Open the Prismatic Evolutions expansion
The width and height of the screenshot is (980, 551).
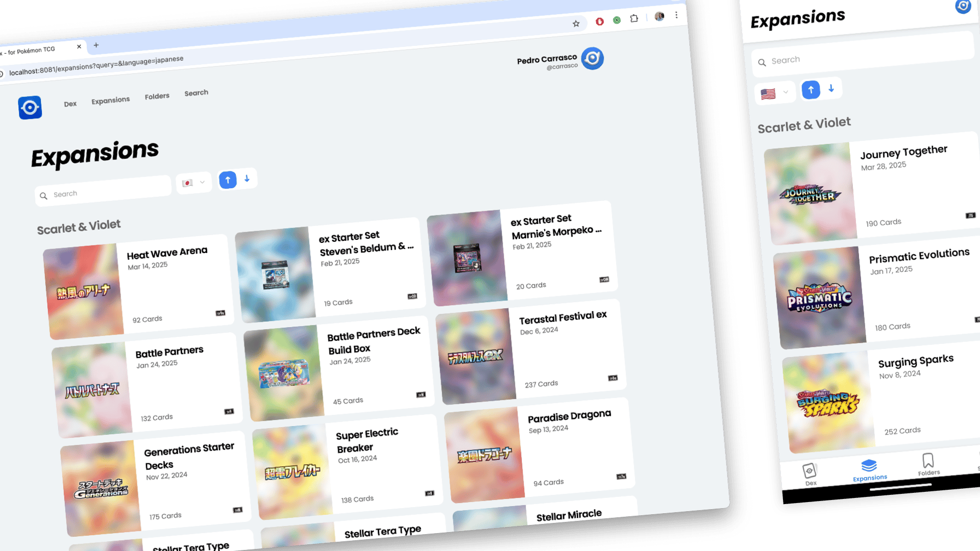(875, 293)
